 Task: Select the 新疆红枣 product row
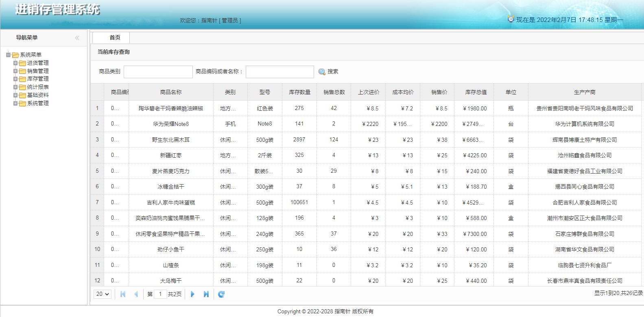(366, 155)
